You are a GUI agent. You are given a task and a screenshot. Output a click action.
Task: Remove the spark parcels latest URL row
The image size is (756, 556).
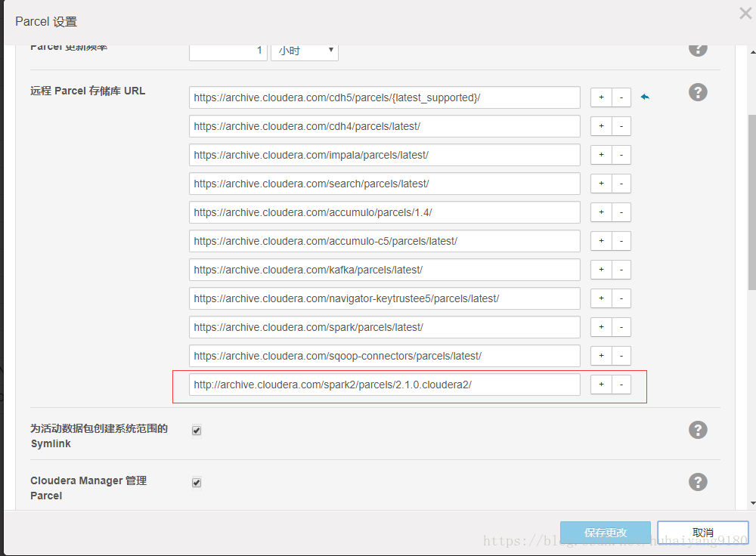(x=621, y=327)
